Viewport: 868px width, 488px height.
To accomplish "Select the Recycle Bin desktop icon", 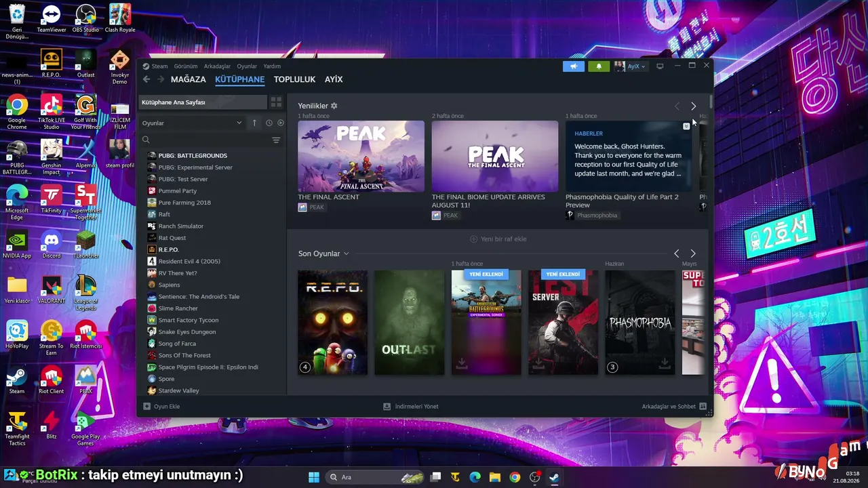I will (17, 20).
